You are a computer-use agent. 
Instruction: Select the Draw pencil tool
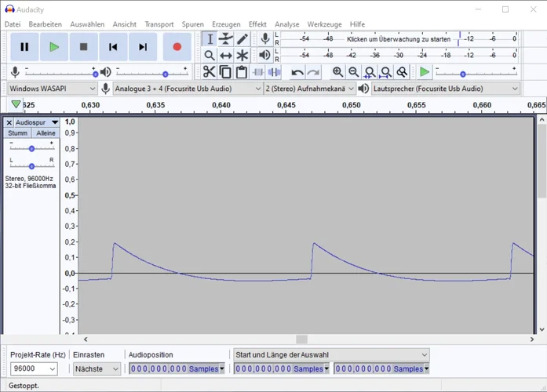click(243, 39)
